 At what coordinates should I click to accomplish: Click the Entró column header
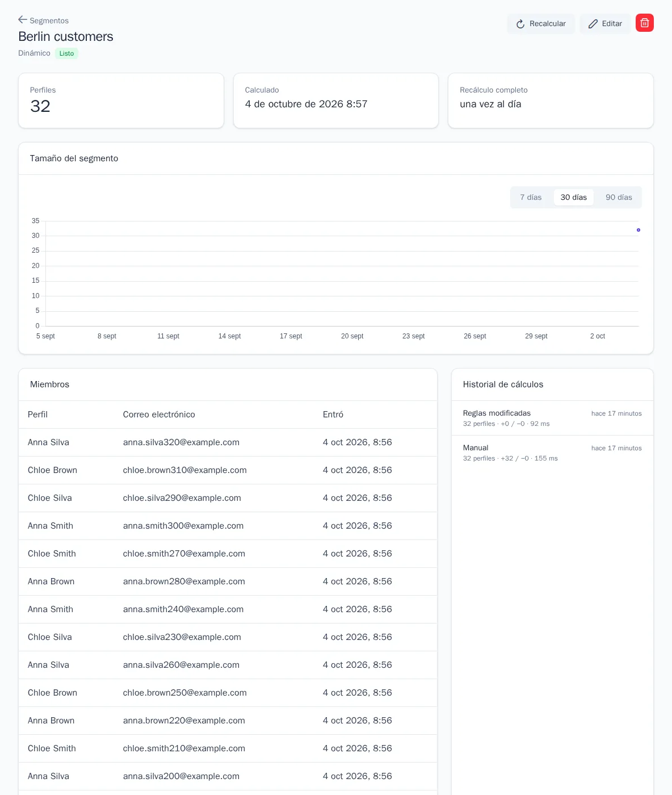click(x=333, y=415)
